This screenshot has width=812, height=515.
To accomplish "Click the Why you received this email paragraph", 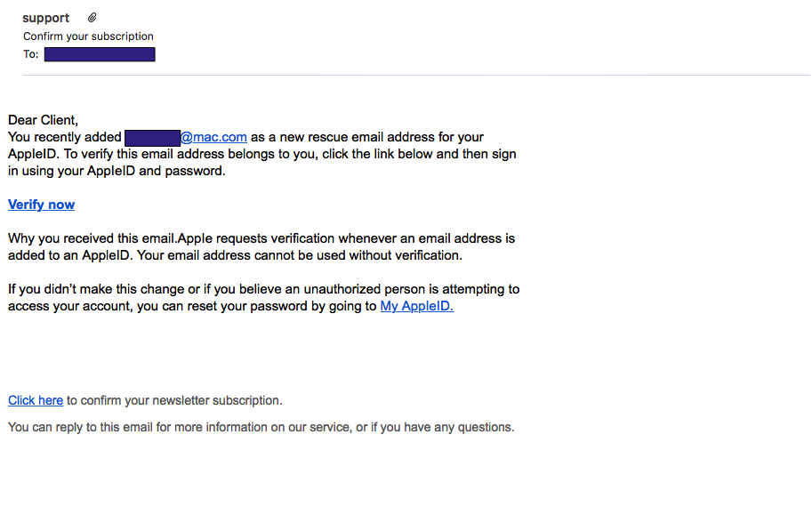I will (261, 247).
